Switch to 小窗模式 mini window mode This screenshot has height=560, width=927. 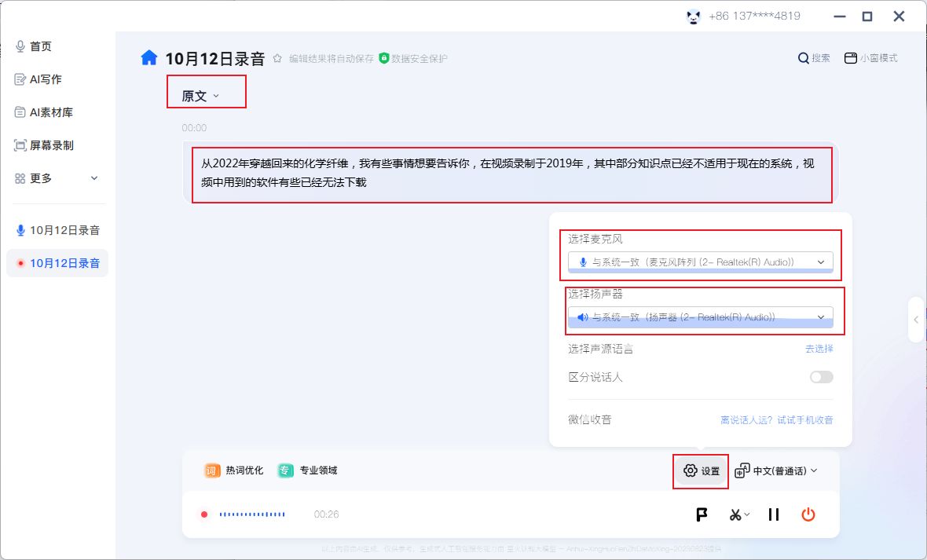[x=870, y=58]
